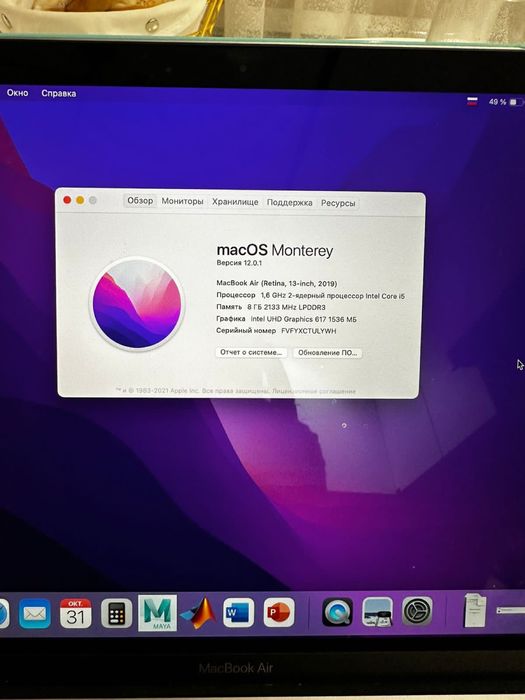Switch to the Ресурсы tab

[x=338, y=203]
